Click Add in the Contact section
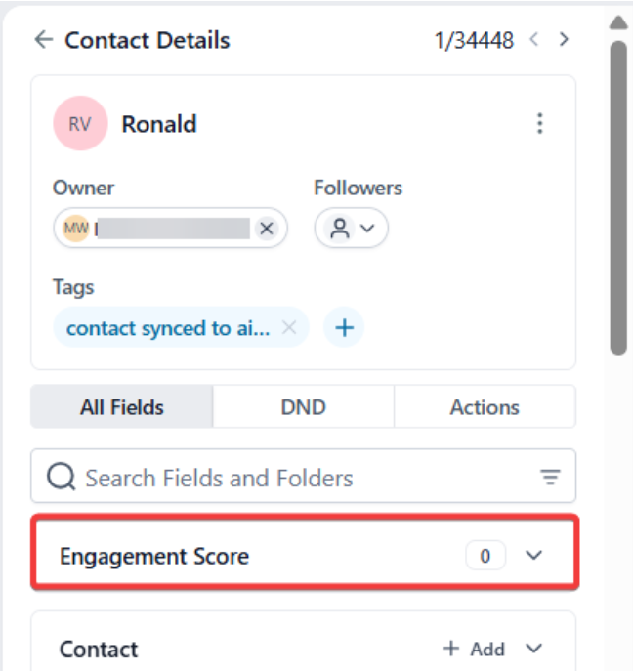Screen dimensions: 633x672 tap(475, 649)
